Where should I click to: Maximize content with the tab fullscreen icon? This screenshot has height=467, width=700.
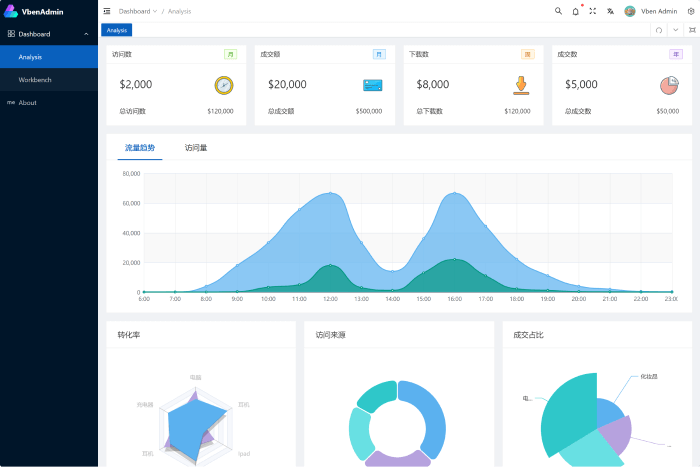(692, 30)
